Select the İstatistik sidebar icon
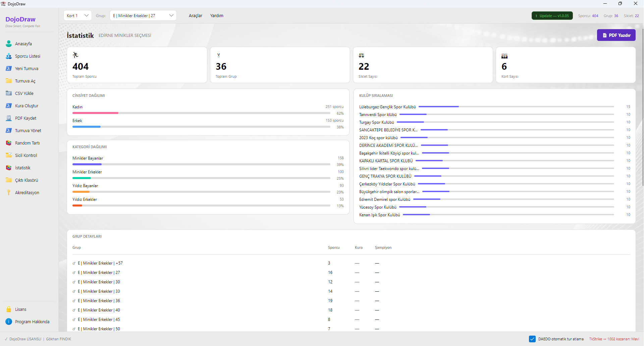 [9, 168]
